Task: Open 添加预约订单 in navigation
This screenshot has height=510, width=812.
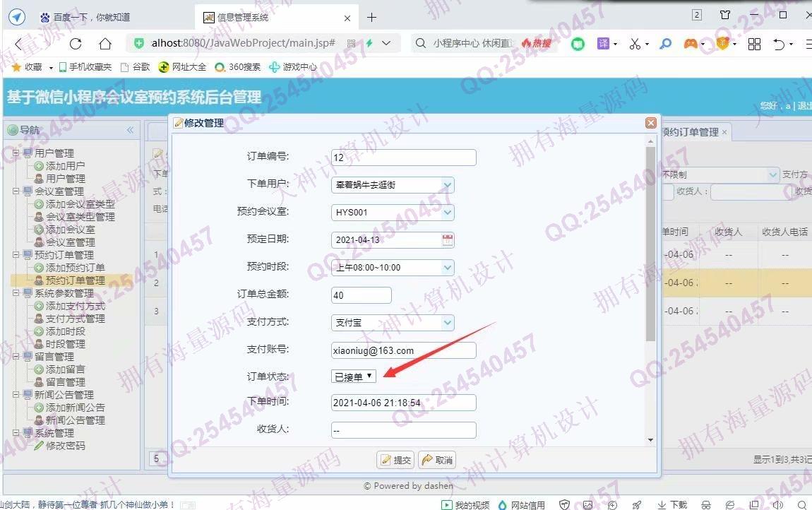Action: (70, 268)
